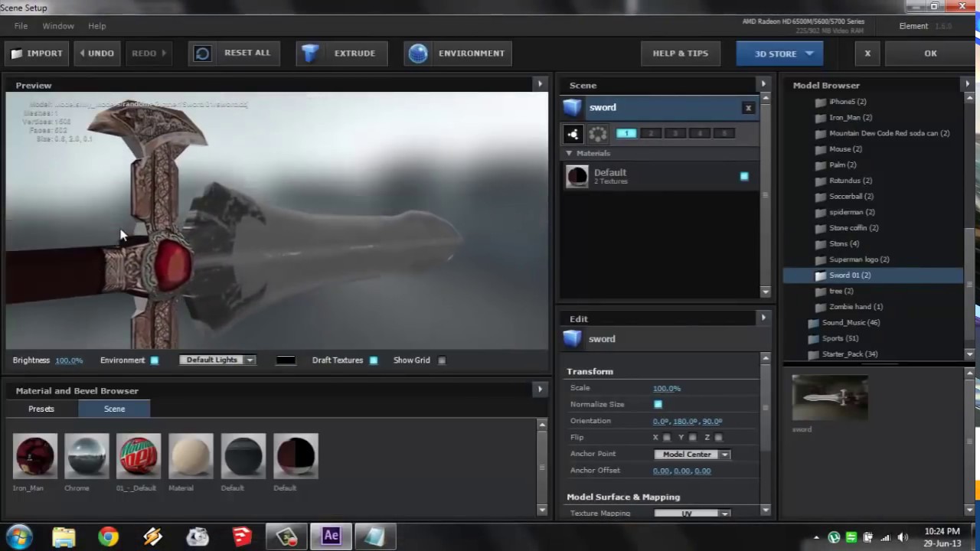Switch to the Presets tab

click(x=41, y=409)
